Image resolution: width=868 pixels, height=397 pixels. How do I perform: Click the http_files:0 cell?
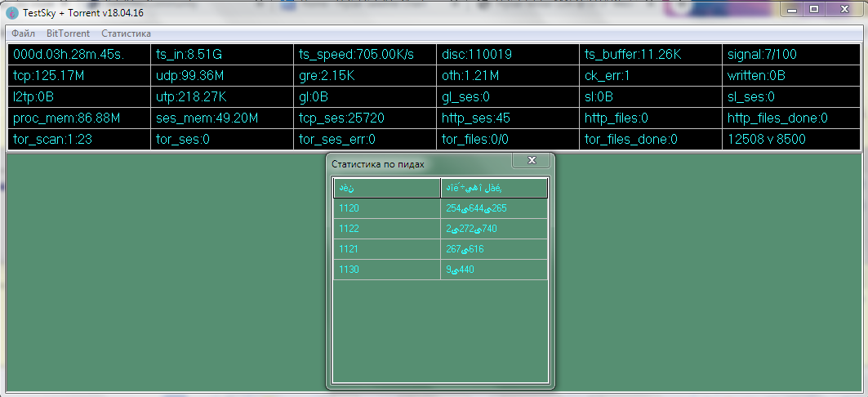coord(651,118)
